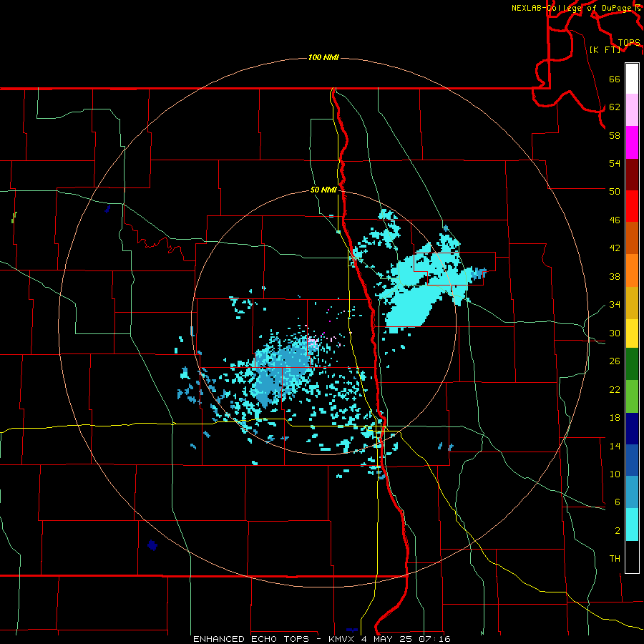Click the 18 legend value

point(615,418)
